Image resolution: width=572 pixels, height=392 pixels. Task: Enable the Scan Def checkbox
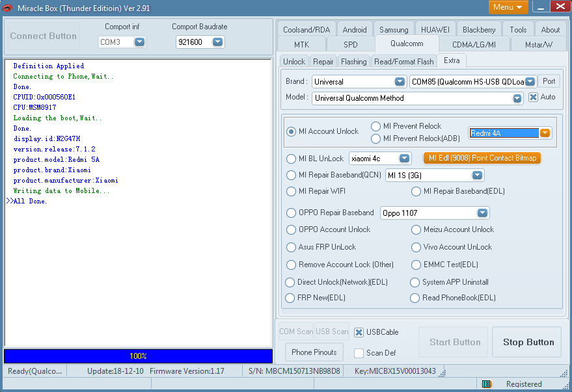click(359, 353)
